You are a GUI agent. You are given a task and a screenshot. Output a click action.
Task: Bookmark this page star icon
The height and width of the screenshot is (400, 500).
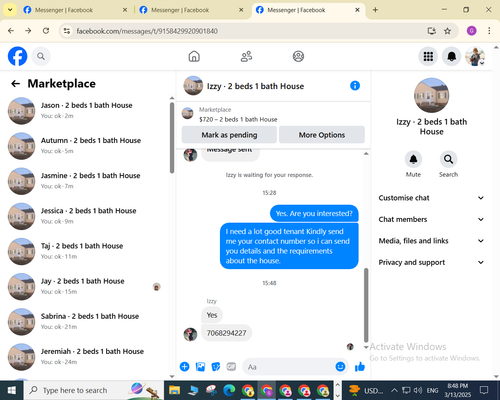[x=447, y=31]
